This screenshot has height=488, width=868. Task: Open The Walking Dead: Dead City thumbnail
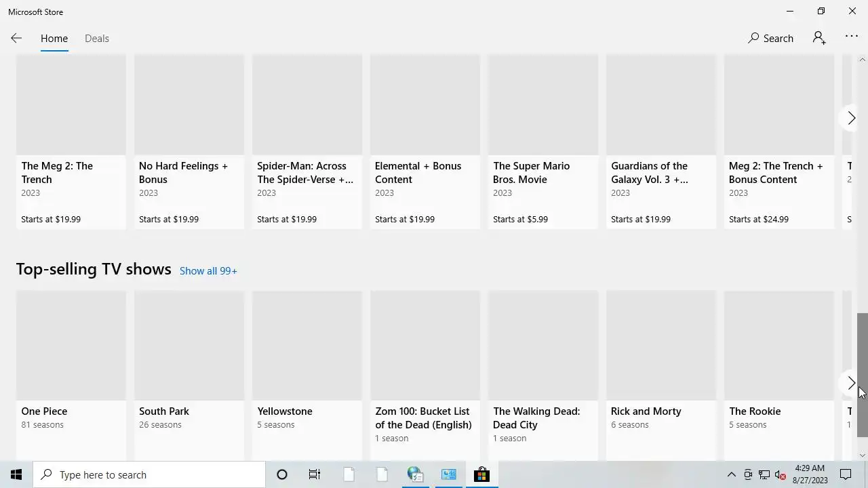(x=543, y=346)
